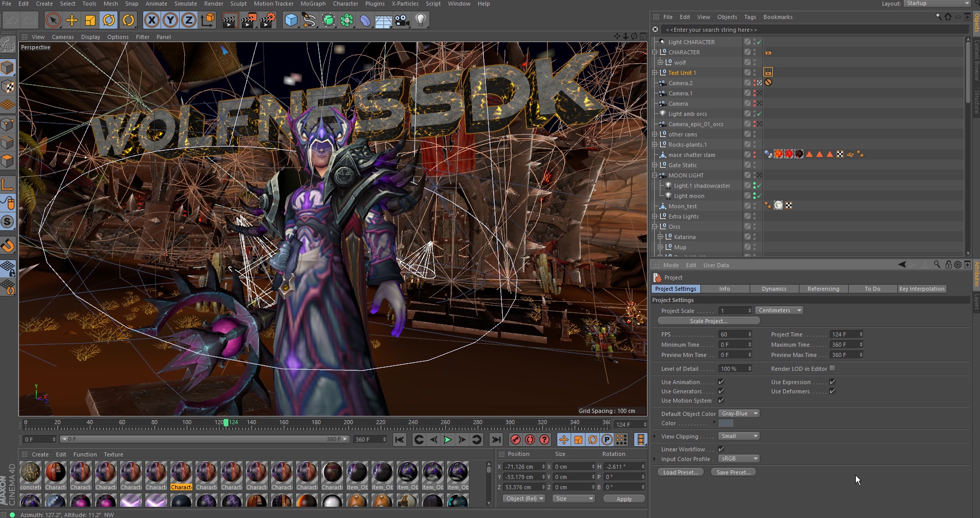Add a Light object from toolbar
Screen dimensions: 980x518
coord(421,21)
